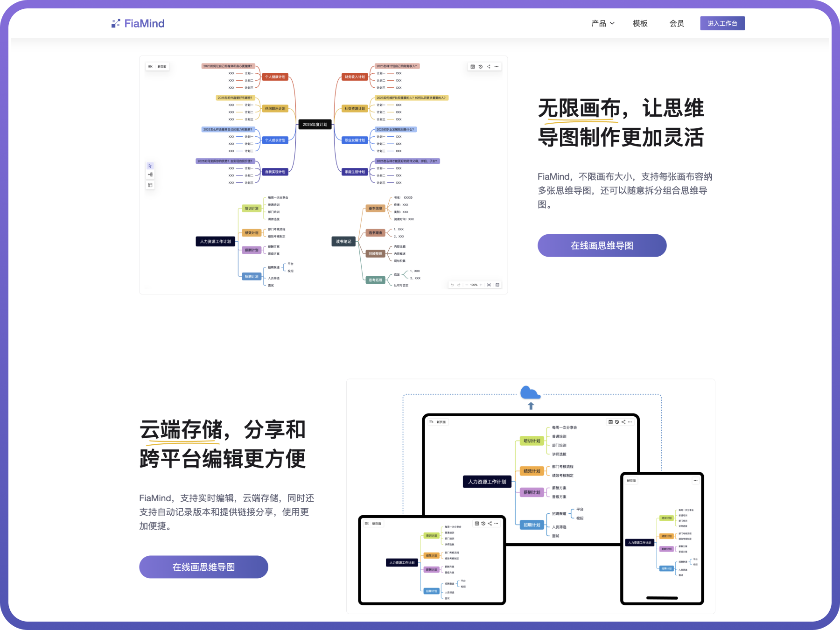
Task: Click the 进入工作台 button
Action: pyautogui.click(x=722, y=23)
